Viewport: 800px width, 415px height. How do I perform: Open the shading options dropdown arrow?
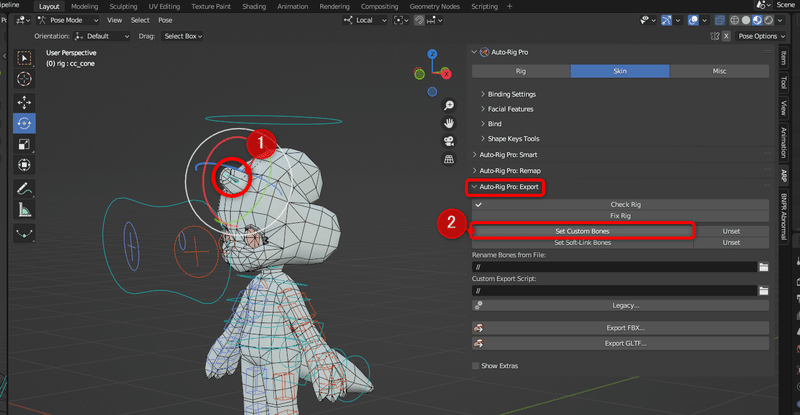(x=780, y=20)
